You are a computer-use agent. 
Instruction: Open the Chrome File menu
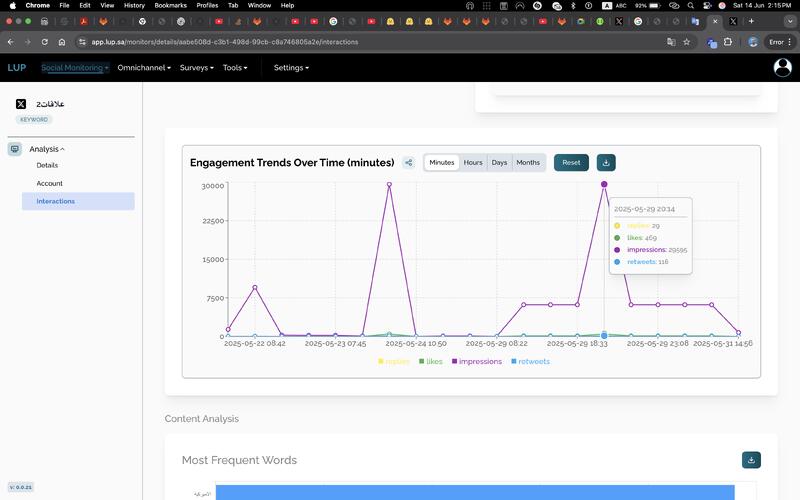tap(64, 5)
